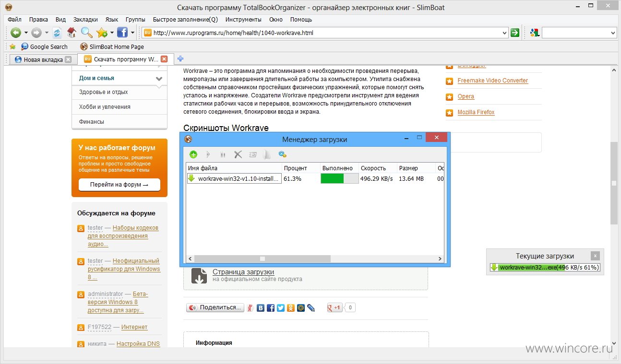Open Страница загрузки link

click(x=243, y=272)
